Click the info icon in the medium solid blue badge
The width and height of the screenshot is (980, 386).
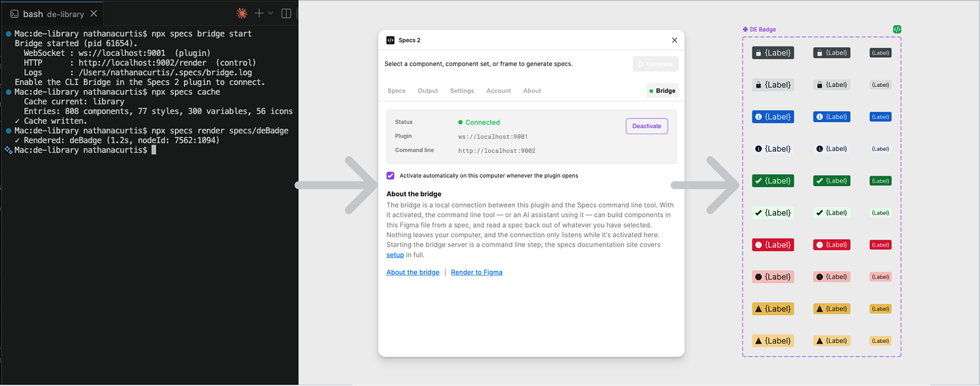point(819,117)
